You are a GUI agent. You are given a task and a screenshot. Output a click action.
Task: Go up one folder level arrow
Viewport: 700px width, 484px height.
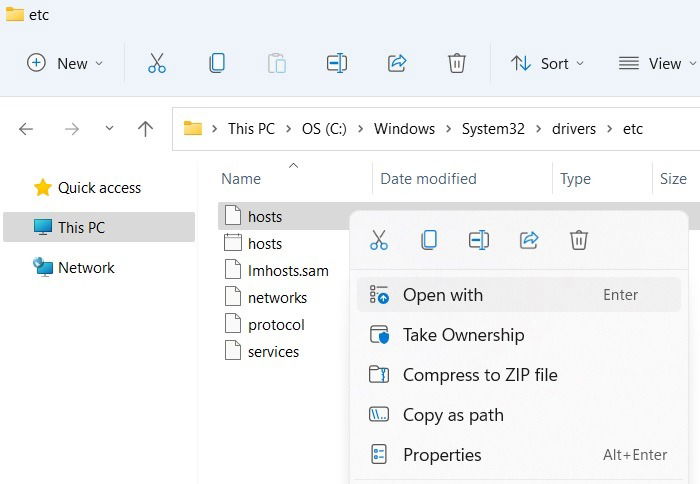145,129
